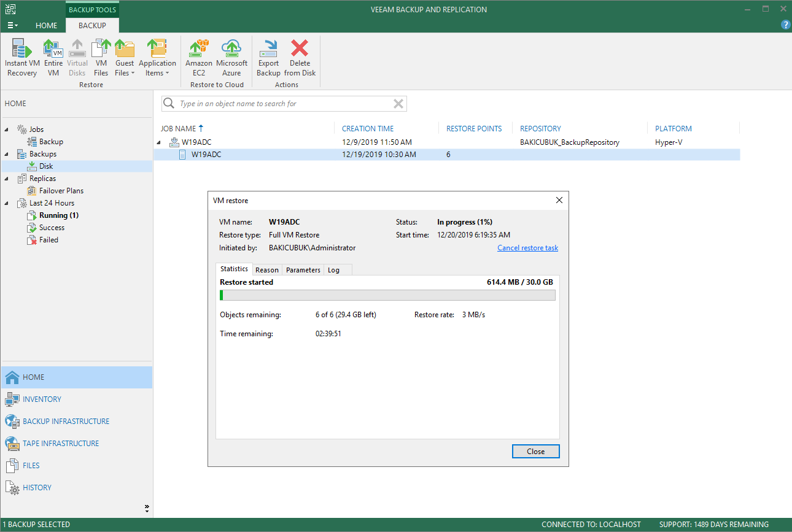Open the INVENTORY view
This screenshot has height=532, width=792.
[77, 399]
